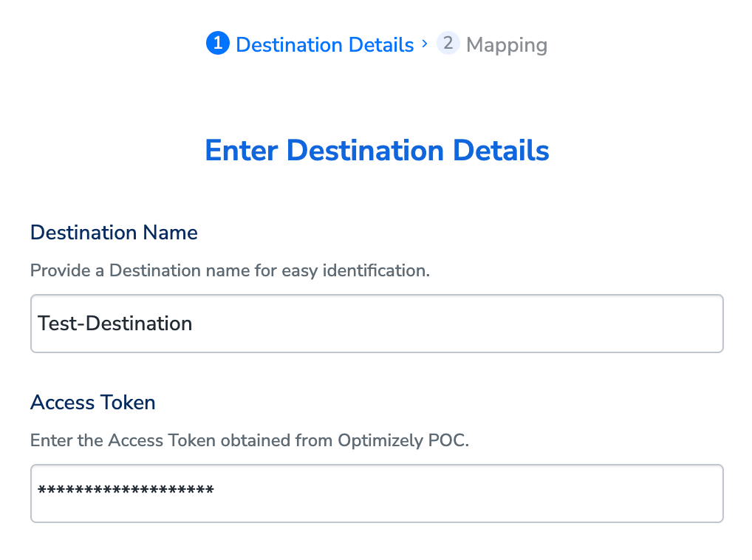Viewport: 752px width, 560px height.
Task: Focus the Access Token input field
Action: tap(443, 494)
